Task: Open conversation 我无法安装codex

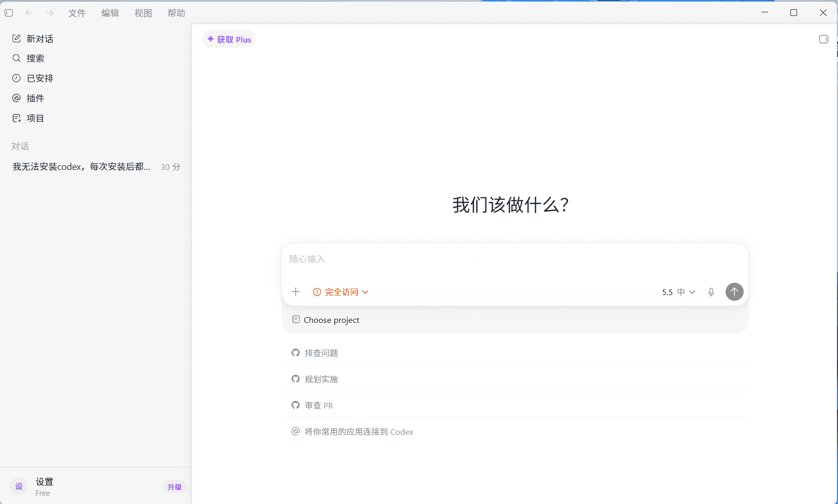Action: click(95, 166)
